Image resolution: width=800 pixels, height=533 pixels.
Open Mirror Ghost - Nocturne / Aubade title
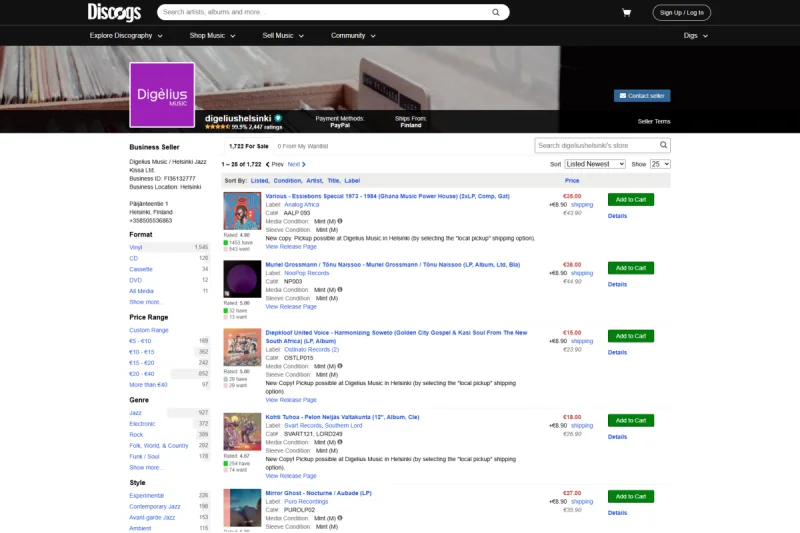tap(318, 493)
